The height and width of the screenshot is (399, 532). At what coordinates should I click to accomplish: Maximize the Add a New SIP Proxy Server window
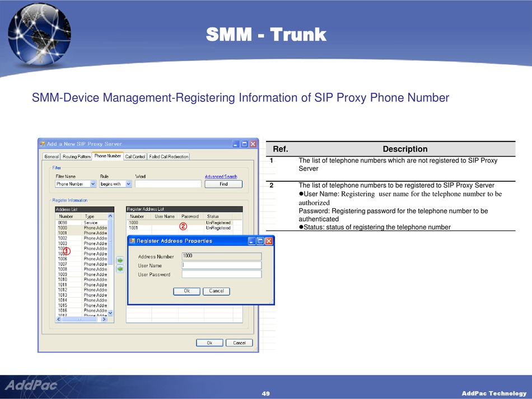pyautogui.click(x=244, y=144)
